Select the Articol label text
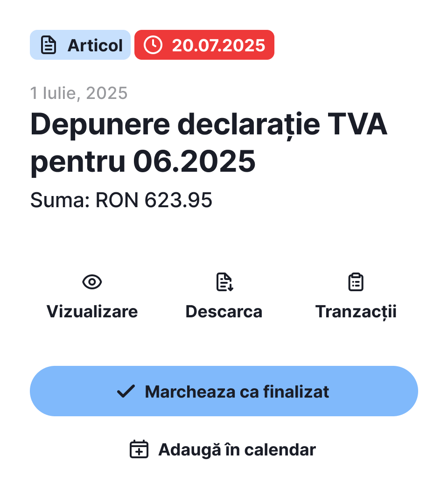Viewport: 448px width, 504px height. pos(95,45)
